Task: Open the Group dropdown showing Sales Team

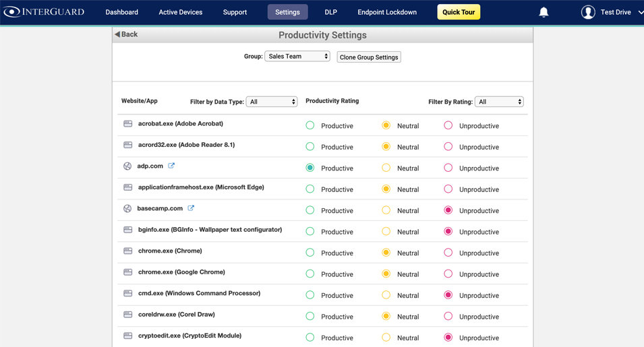Action: click(297, 57)
